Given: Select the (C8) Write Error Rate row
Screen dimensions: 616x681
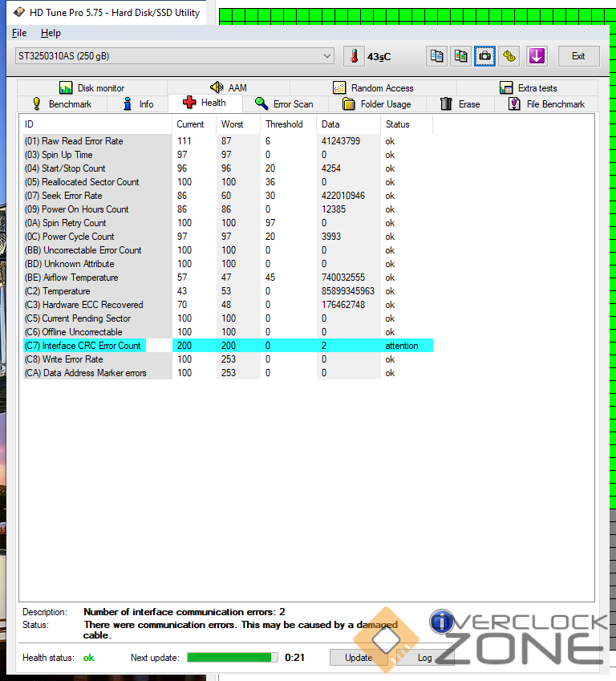Looking at the screenshot, I should point(228,359).
